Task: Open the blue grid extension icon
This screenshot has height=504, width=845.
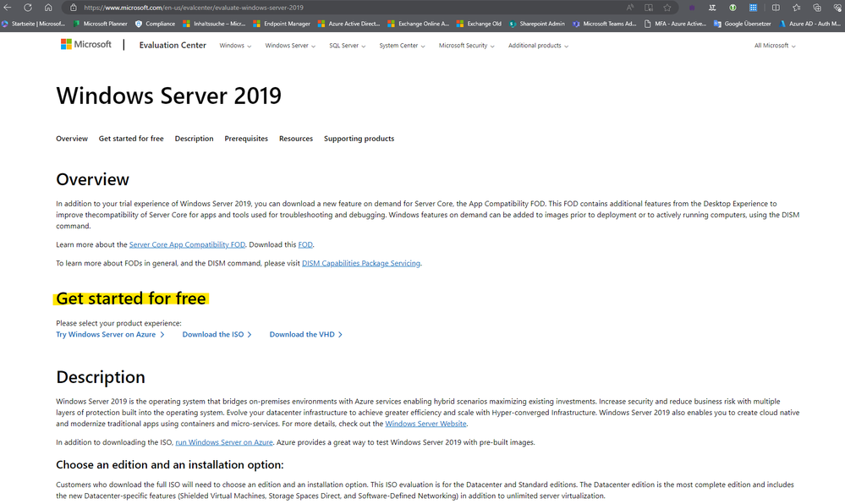Action: pos(754,8)
